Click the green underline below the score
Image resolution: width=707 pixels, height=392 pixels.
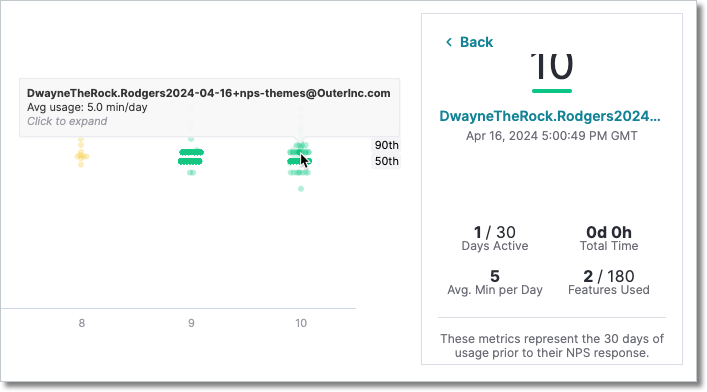pos(552,91)
